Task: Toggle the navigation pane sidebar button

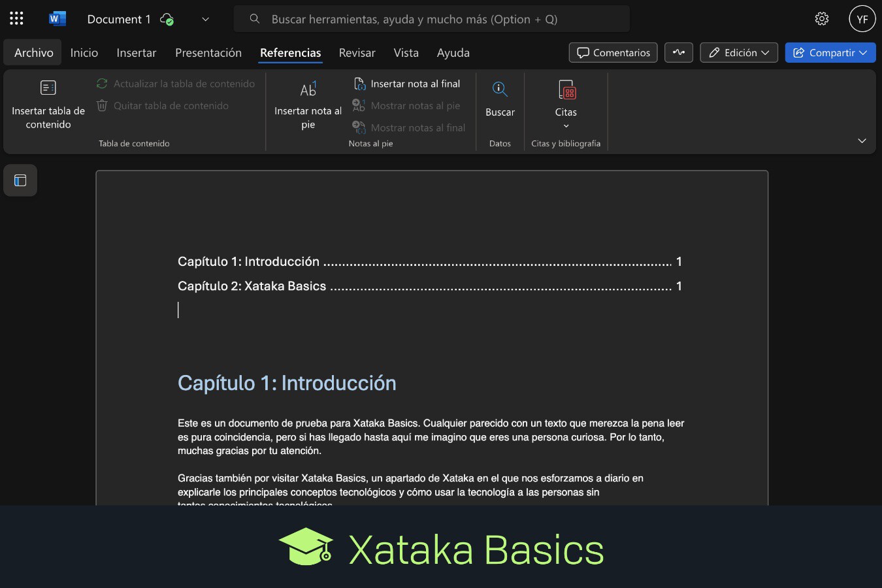Action: point(20,180)
